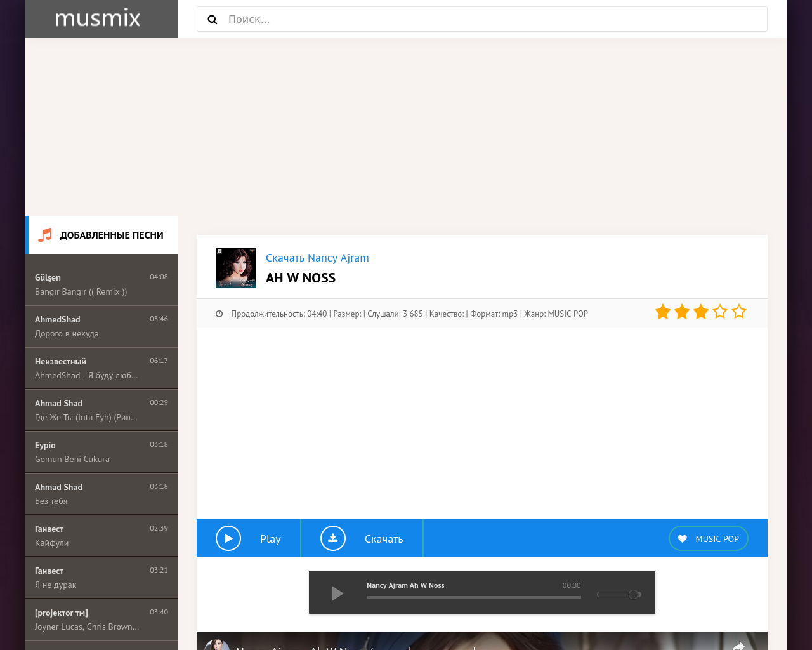Click the 04:08 duration of Gülşen track
The height and width of the screenshot is (650, 812).
(x=159, y=277)
